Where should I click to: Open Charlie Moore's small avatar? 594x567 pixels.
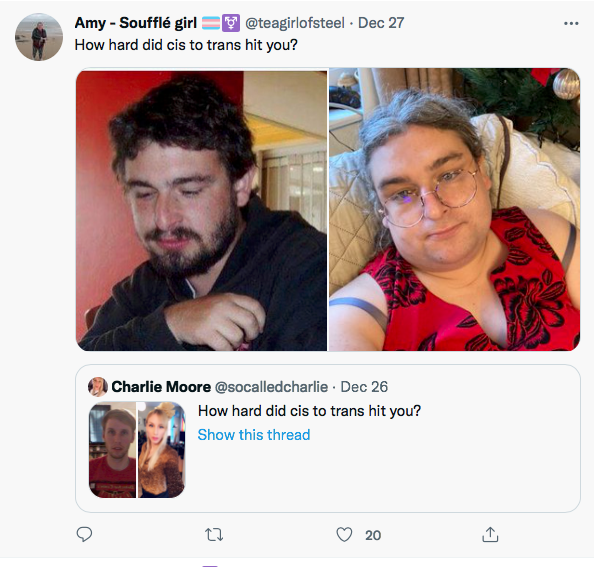98,387
